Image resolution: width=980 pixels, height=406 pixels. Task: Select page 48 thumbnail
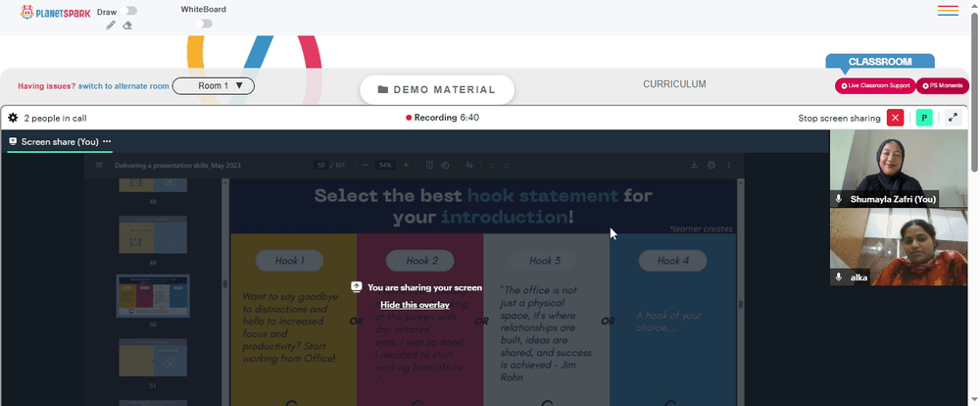click(x=153, y=185)
